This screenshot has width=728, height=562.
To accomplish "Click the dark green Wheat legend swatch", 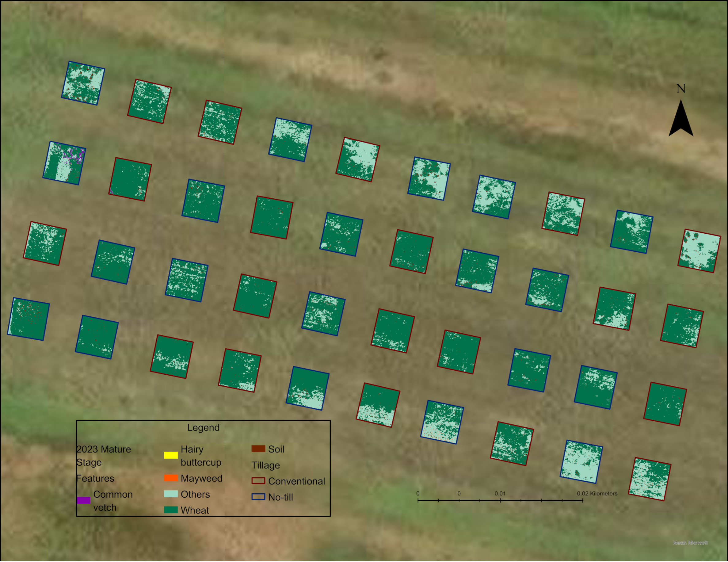I will point(171,510).
